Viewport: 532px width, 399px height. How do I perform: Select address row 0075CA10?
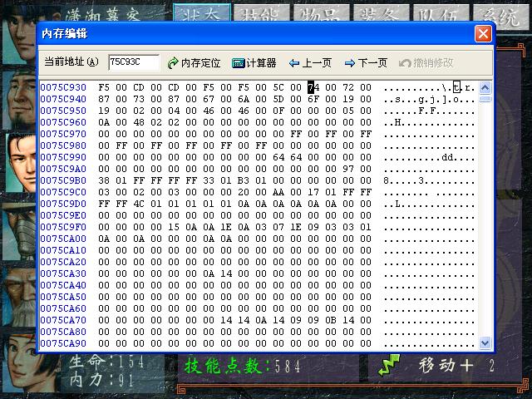(63, 250)
